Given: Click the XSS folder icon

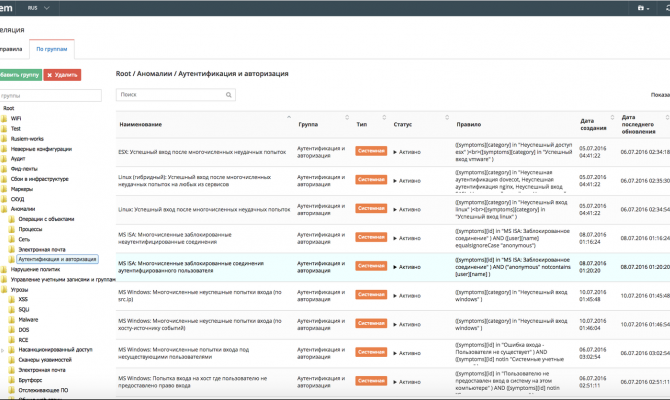Looking at the screenshot, I should (x=12, y=300).
